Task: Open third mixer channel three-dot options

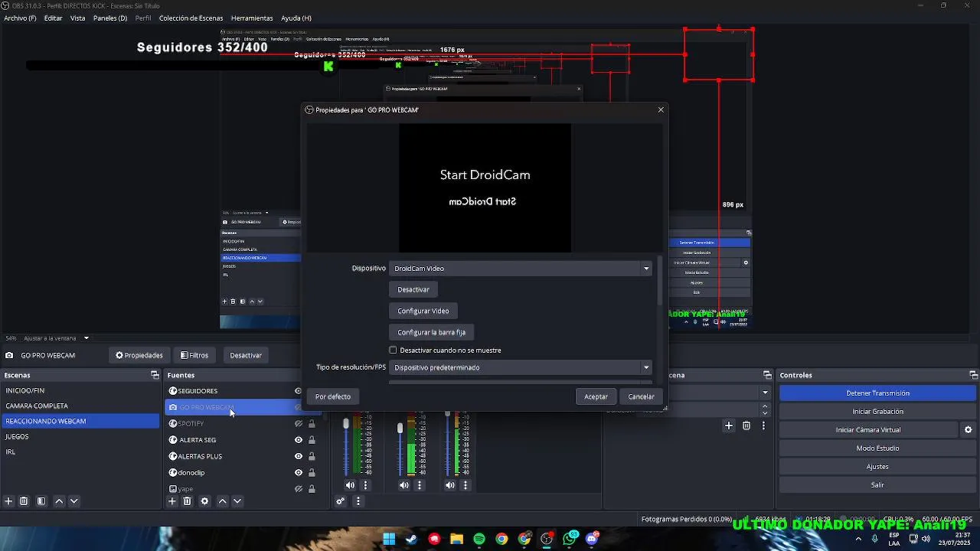Action: click(465, 485)
